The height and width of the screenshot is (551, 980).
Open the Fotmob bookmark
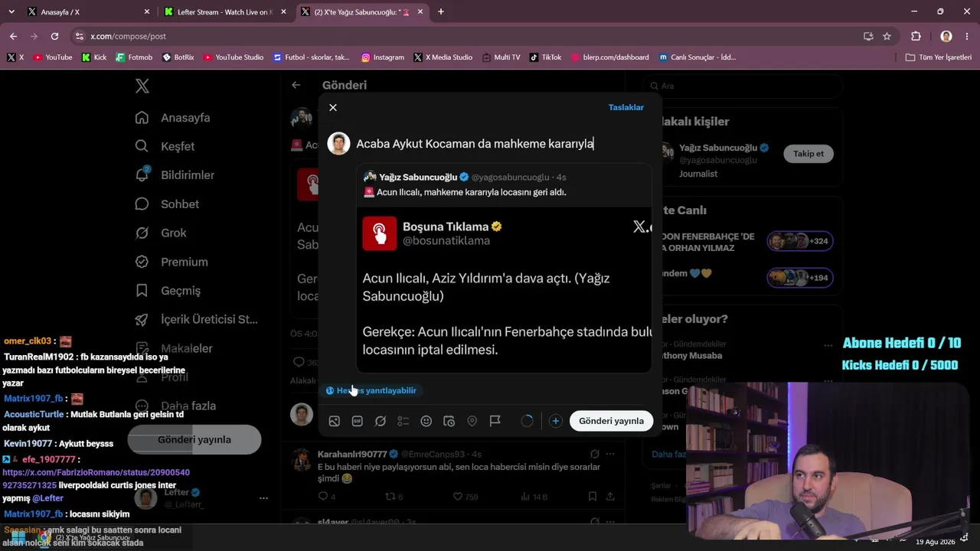pos(134,57)
